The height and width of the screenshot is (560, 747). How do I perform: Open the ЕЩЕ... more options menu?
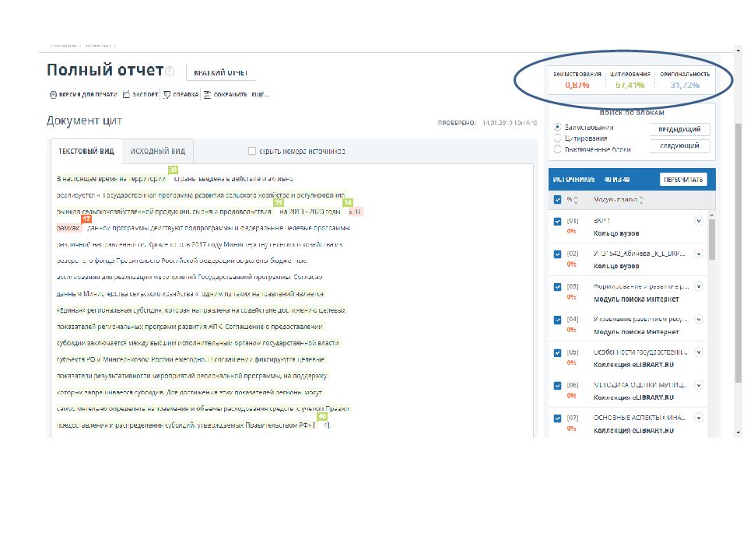(x=260, y=95)
